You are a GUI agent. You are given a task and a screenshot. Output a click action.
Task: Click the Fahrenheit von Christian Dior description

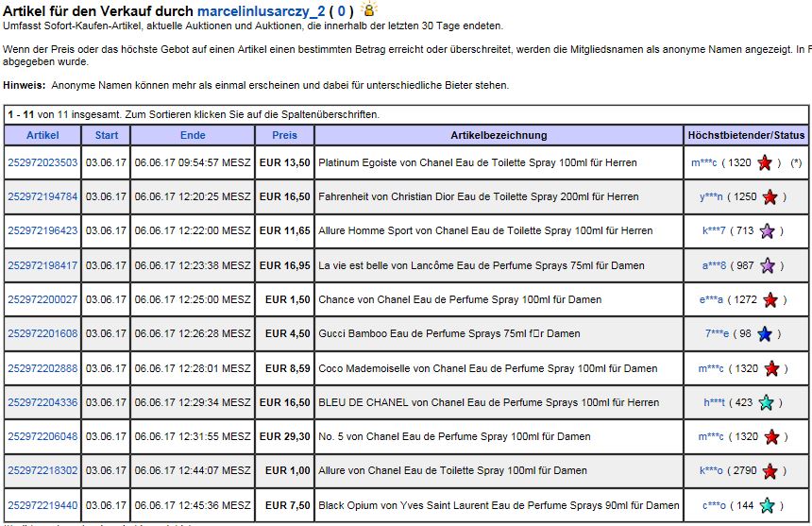point(479,196)
